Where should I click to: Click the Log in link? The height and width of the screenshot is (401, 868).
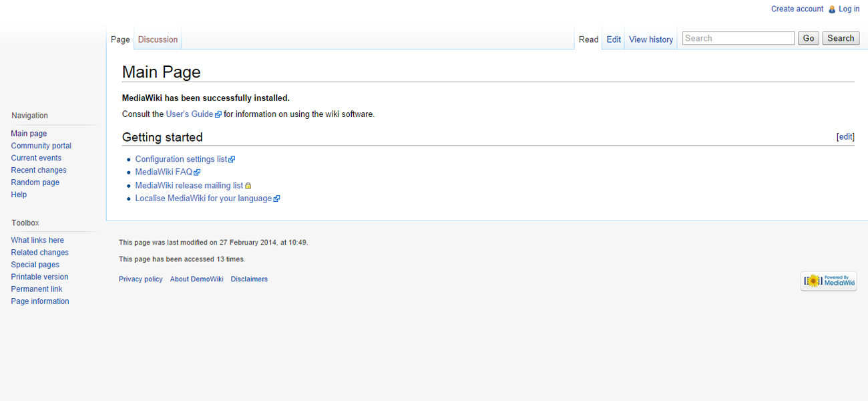[x=849, y=9]
